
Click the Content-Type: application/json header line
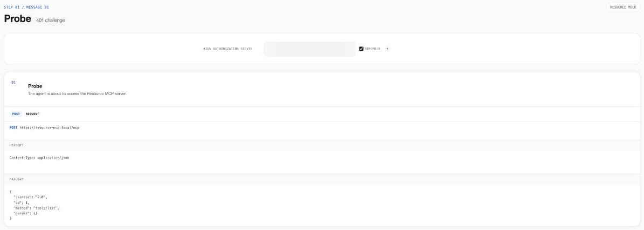click(39, 158)
